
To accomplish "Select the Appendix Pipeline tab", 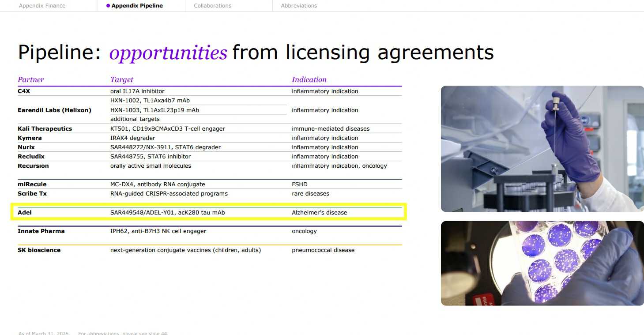I will click(135, 6).
